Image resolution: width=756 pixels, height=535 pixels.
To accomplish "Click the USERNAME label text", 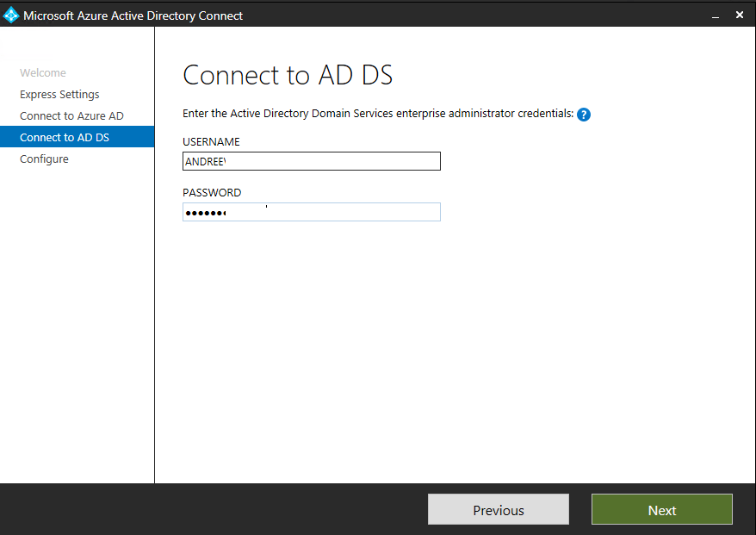I will click(211, 142).
